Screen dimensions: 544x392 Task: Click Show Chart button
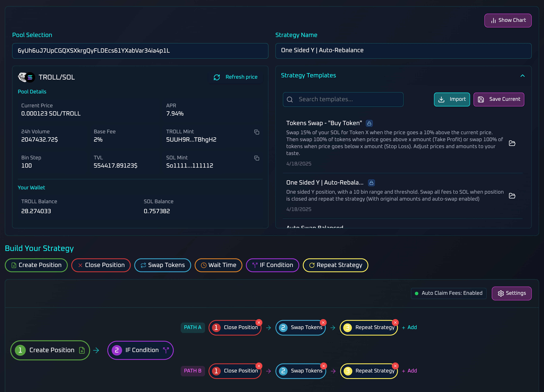508,20
